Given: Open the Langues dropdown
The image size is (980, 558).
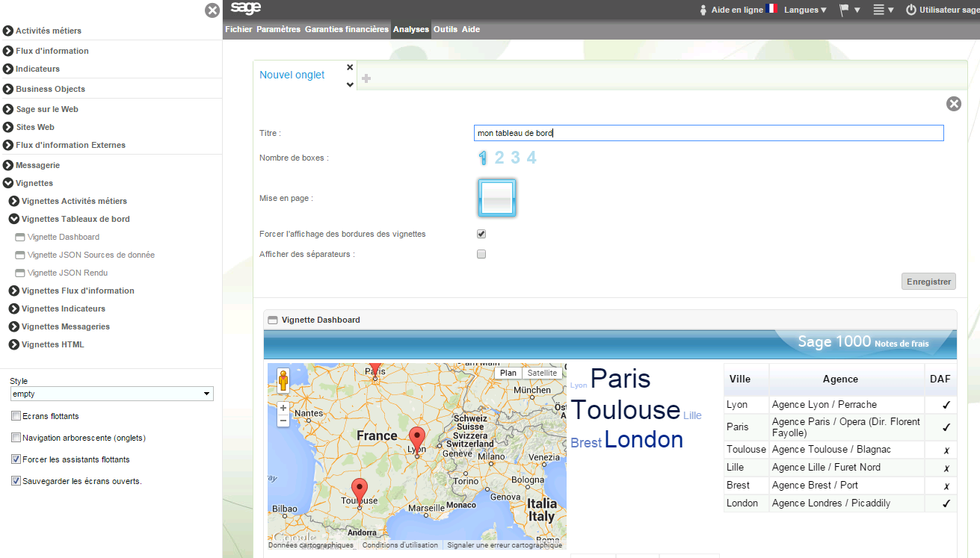Looking at the screenshot, I should click(x=805, y=10).
